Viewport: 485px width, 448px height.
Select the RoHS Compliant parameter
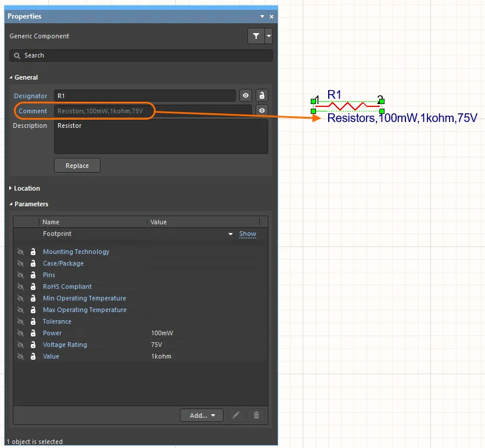(x=67, y=287)
